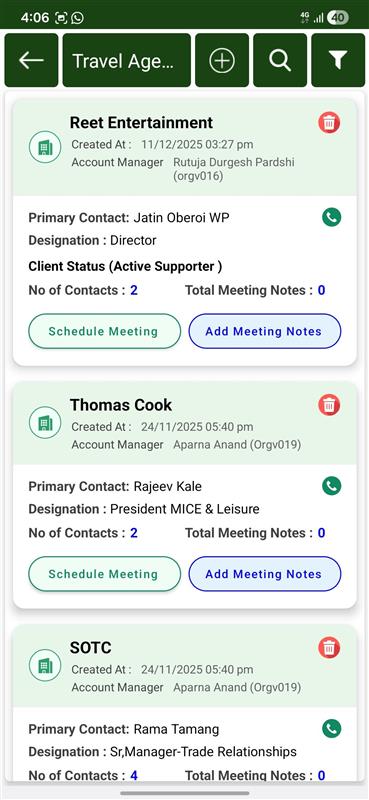Open search with the magnifier icon
This screenshot has height=800, width=369.
(280, 60)
